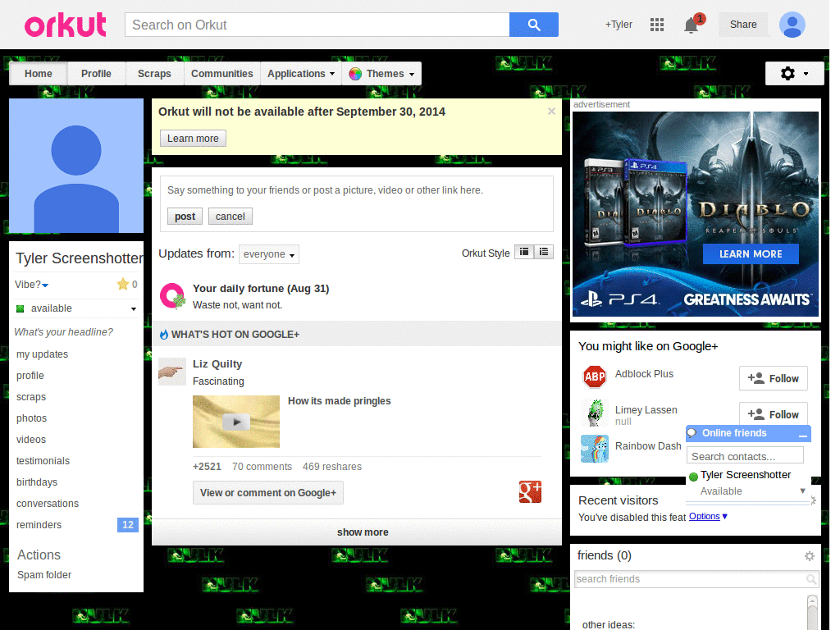Screen dimensions: 840x630
Task: Open the friends box settings gear
Action: (810, 556)
